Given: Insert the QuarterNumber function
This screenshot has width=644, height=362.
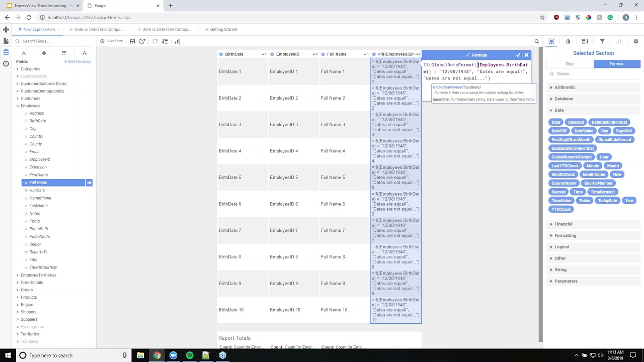Looking at the screenshot, I should tap(598, 183).
